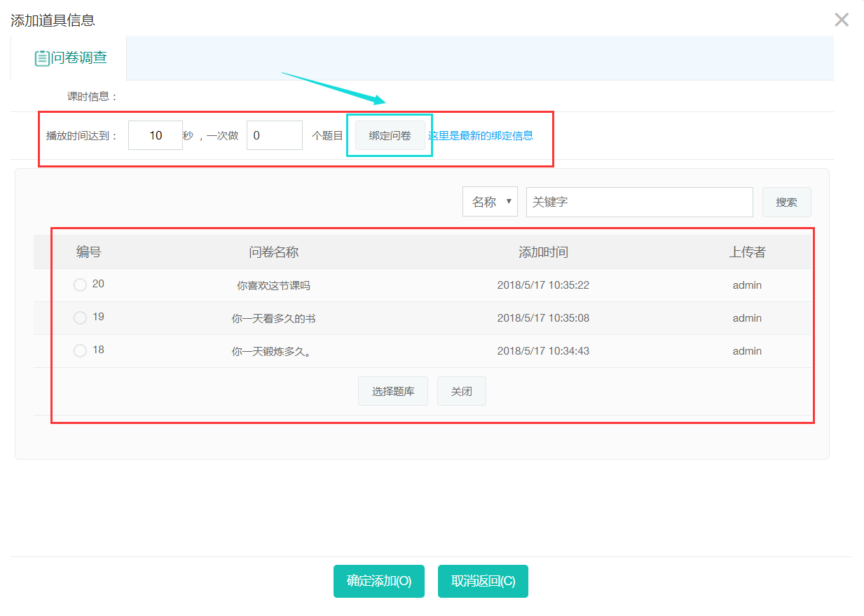Focus the playback time seconds field
864x616 pixels.
point(156,135)
